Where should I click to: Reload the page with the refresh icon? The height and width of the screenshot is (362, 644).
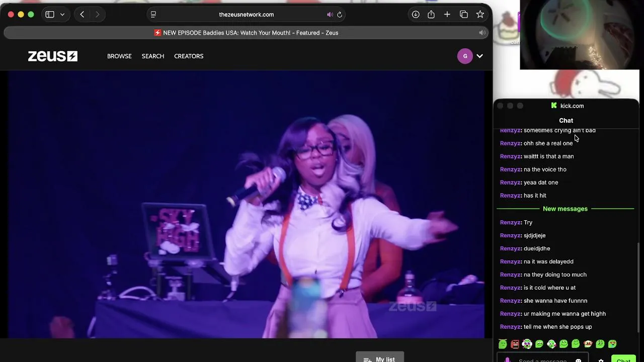point(340,15)
